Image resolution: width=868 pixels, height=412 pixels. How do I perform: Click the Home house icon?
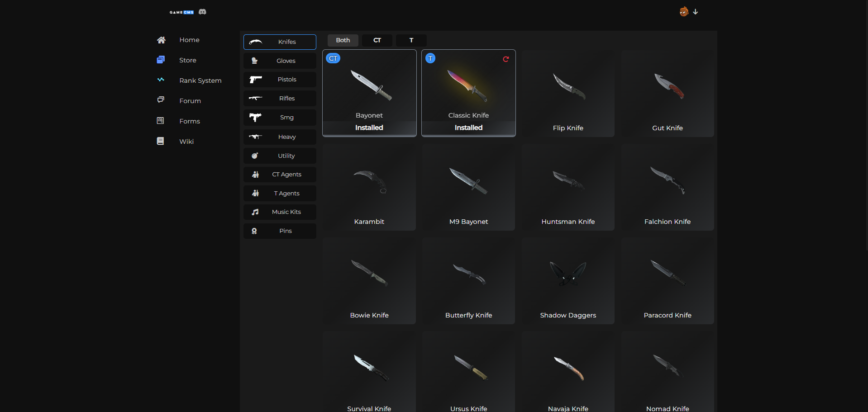161,40
